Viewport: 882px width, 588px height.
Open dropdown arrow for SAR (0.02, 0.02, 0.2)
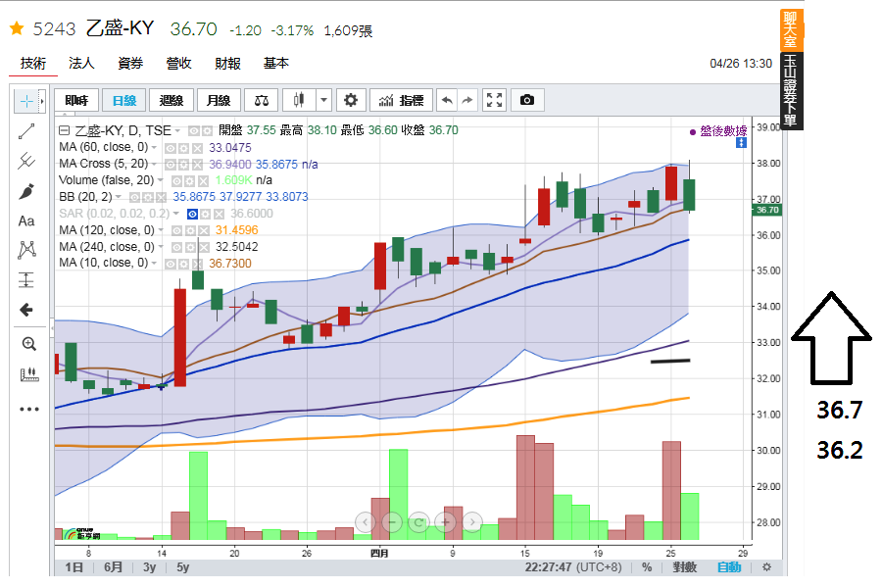[x=176, y=214]
